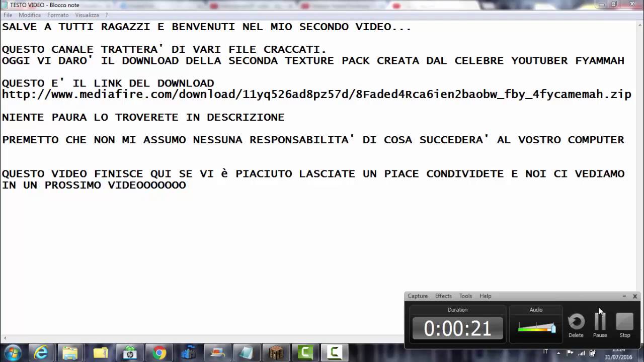This screenshot has height=362, width=644.
Task: Restore down the Blocco note window
Action: (614, 4)
